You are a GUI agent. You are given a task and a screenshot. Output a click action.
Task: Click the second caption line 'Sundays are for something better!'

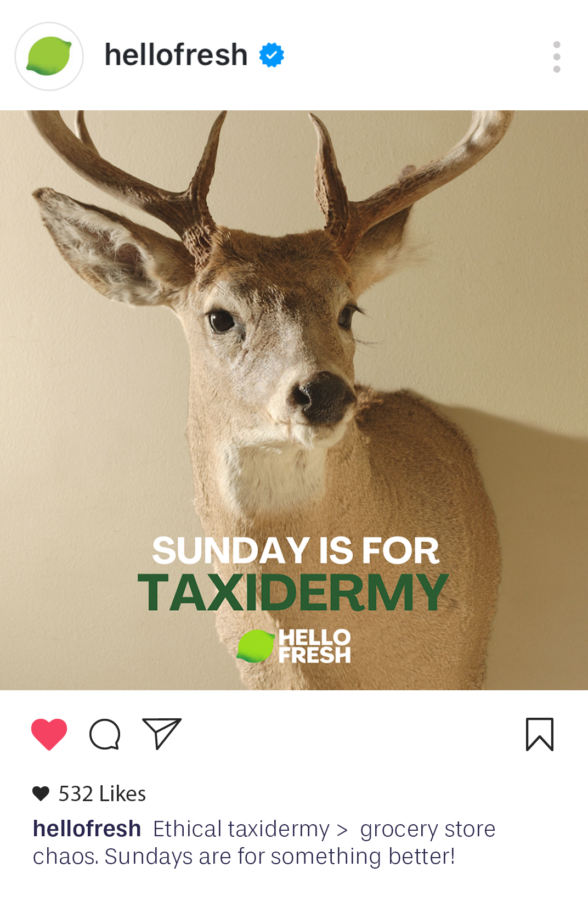click(x=280, y=857)
